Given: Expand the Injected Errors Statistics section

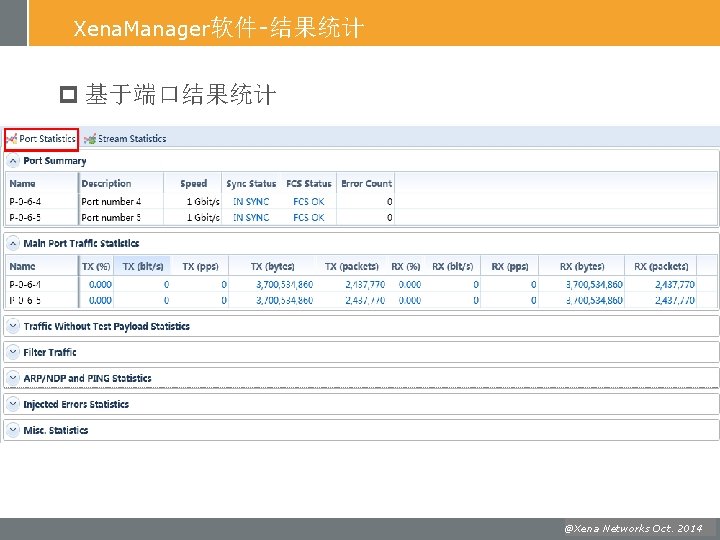Looking at the screenshot, I should pyautogui.click(x=13, y=404).
